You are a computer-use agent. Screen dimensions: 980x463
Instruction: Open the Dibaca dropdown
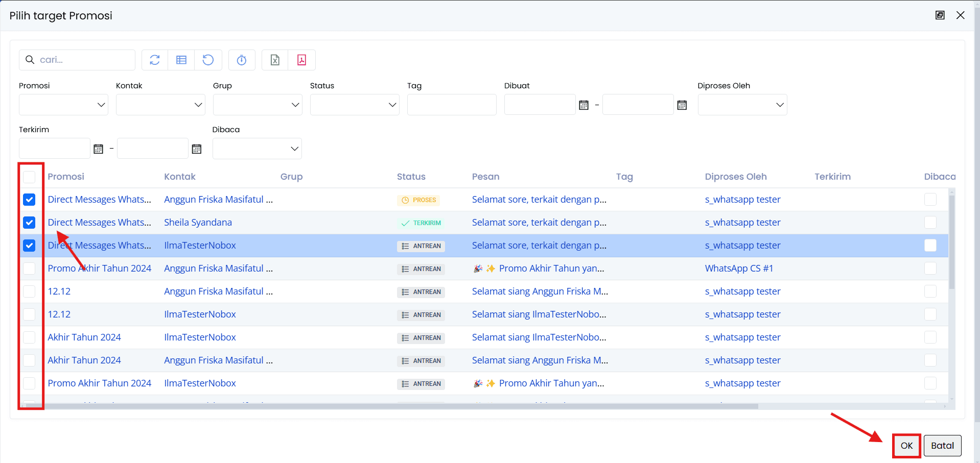click(257, 149)
